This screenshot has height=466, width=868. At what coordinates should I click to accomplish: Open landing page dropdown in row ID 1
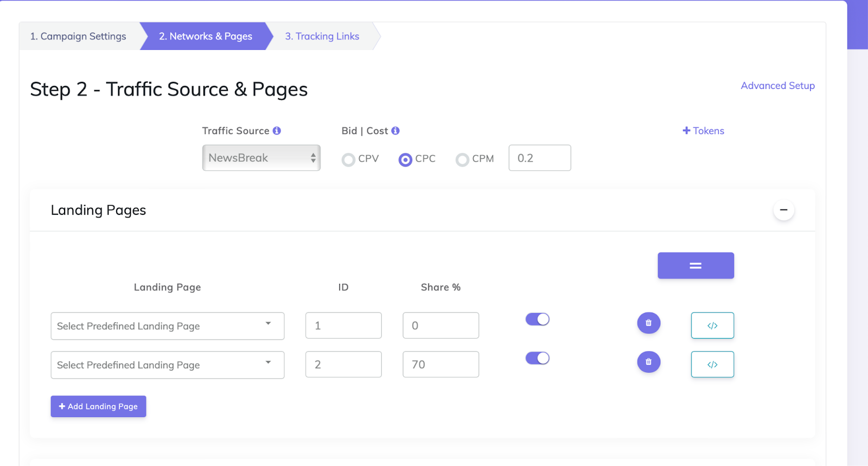coord(168,326)
